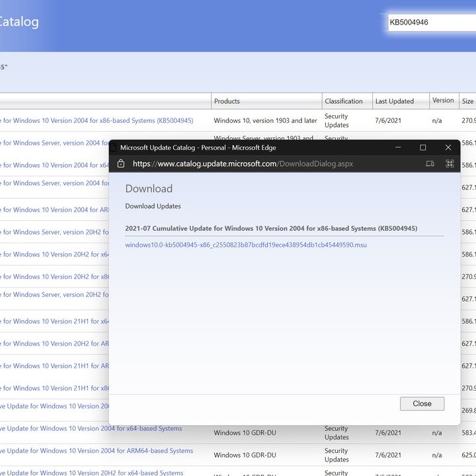Open Windows 10 Version 21H1 for x86 link
The width and height of the screenshot is (476, 476).
[x=55, y=388]
